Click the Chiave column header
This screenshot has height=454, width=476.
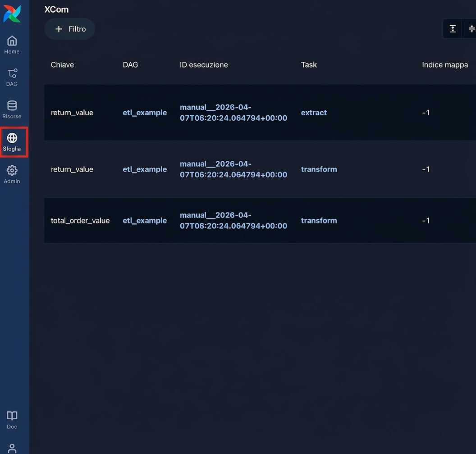[x=62, y=64]
